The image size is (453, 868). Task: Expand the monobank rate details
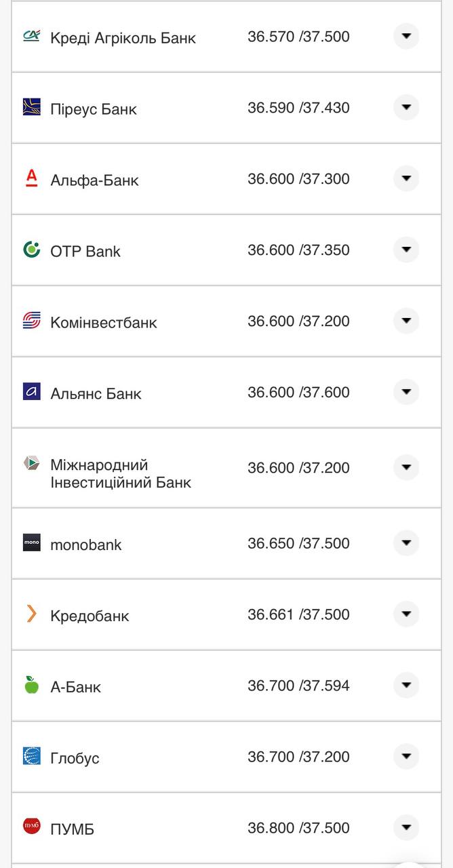point(406,543)
